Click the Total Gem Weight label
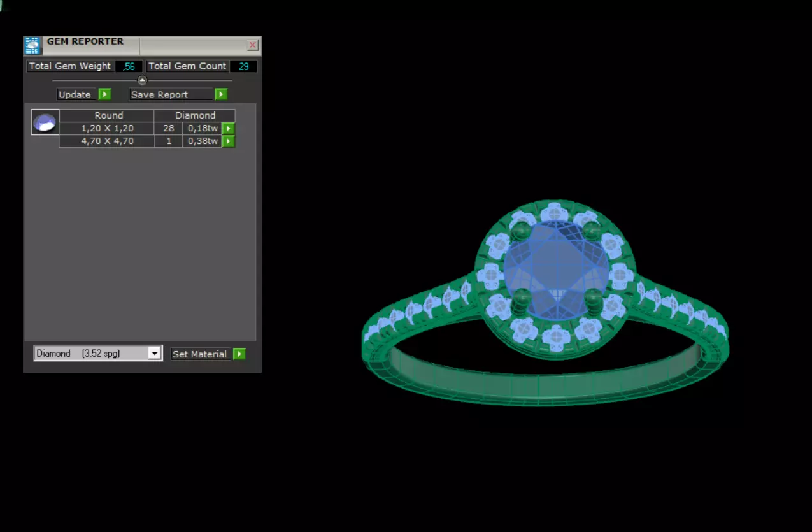 pyautogui.click(x=70, y=66)
